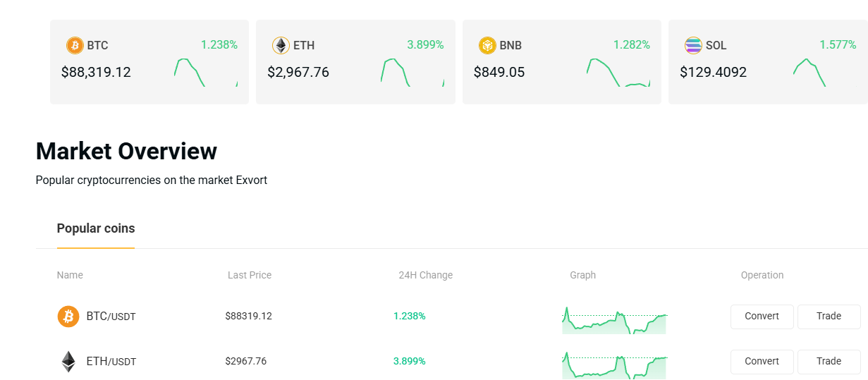View the BTC/USDT row graph thumbnail
The width and height of the screenshot is (868, 380).
pyautogui.click(x=614, y=321)
